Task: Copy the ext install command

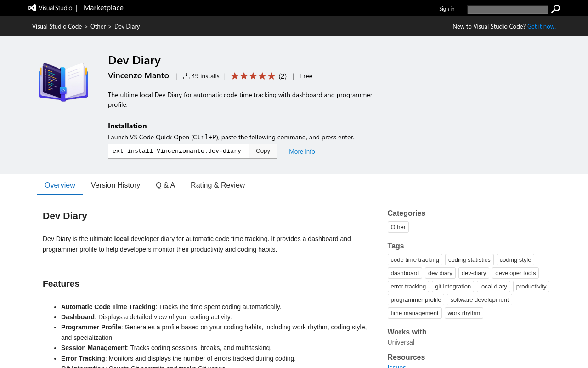Action: (x=263, y=151)
